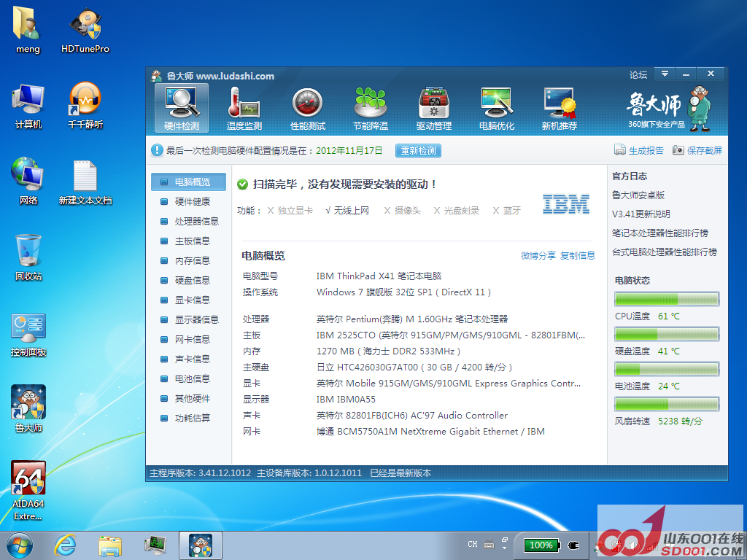Select the 千千静听 desktop shortcut
747x560 pixels.
click(x=85, y=106)
